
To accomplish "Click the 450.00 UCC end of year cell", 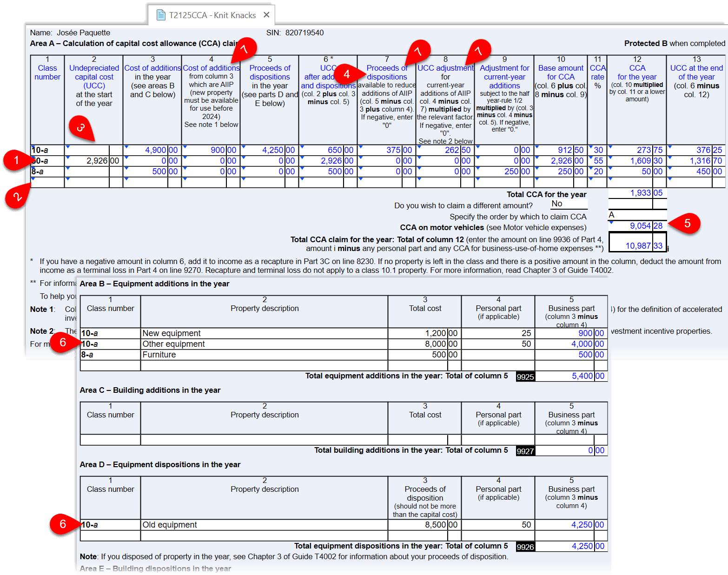I will coord(696,172).
